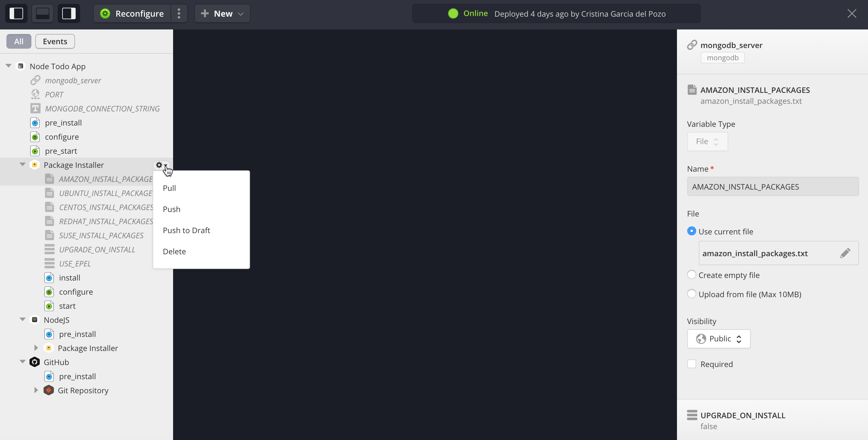The width and height of the screenshot is (868, 440).
Task: Click the mongodb_server link icon
Action: pos(692,45)
